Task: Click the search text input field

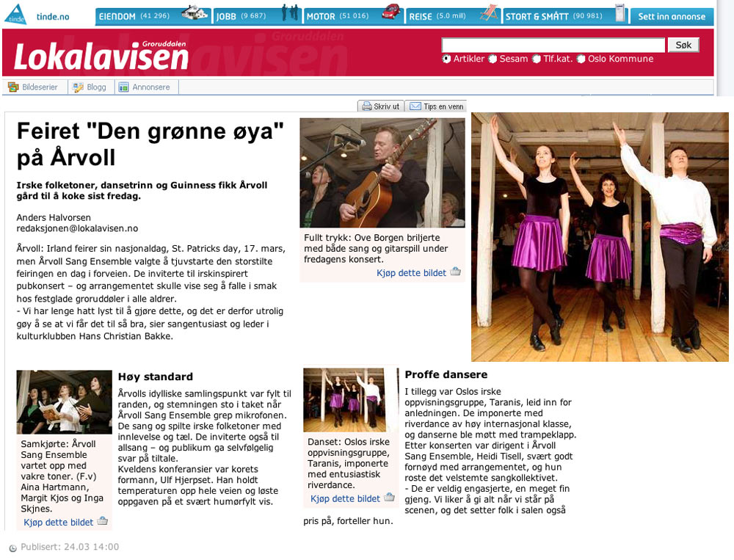Action: (553, 45)
